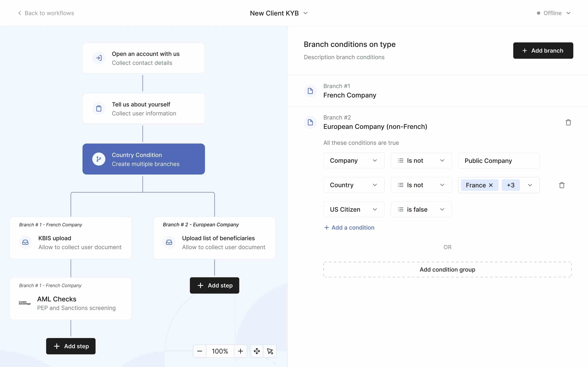Screen dimensions: 588x367
Task: Click Back to workflows navigation link
Action: [x=45, y=13]
